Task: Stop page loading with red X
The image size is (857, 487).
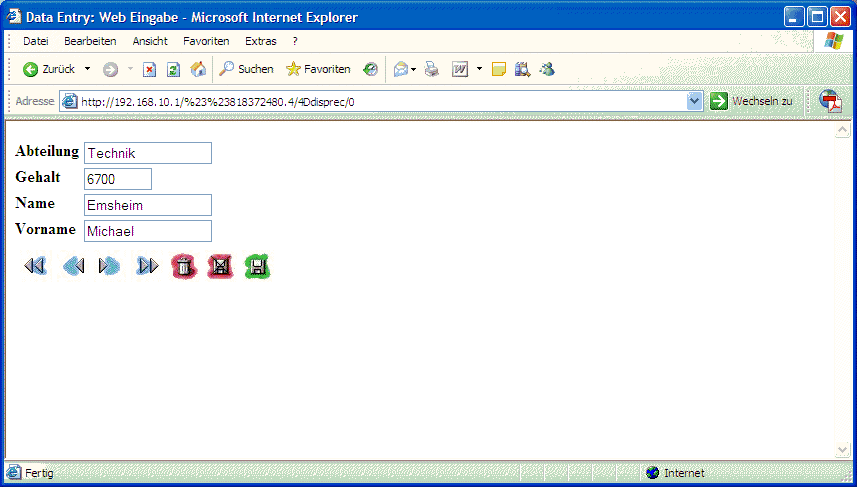Action: (x=149, y=69)
